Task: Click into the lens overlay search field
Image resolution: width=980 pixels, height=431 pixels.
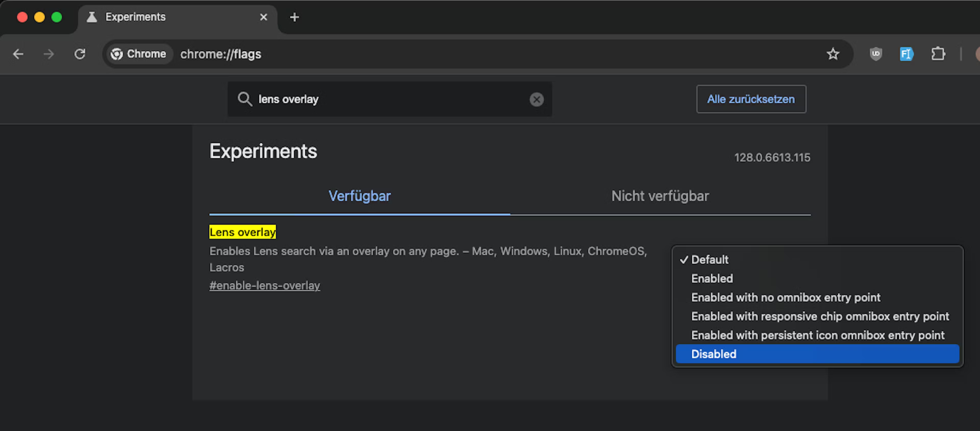Action: (381, 99)
